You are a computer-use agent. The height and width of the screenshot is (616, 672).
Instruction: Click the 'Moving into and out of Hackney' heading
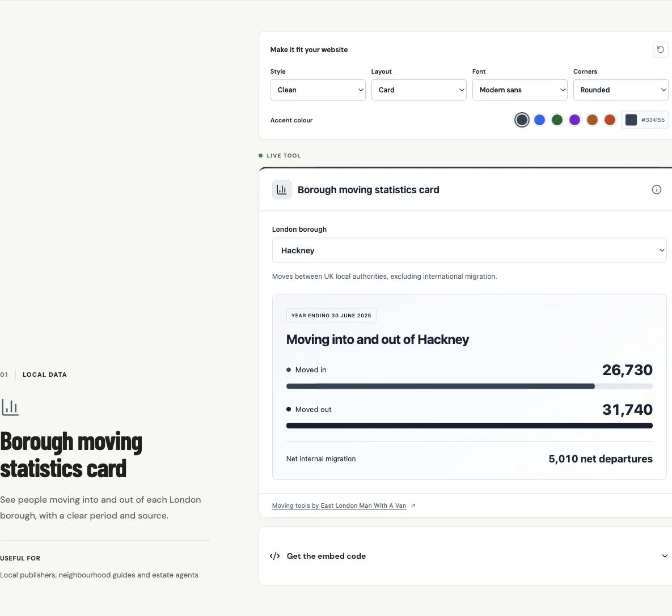coord(378,339)
